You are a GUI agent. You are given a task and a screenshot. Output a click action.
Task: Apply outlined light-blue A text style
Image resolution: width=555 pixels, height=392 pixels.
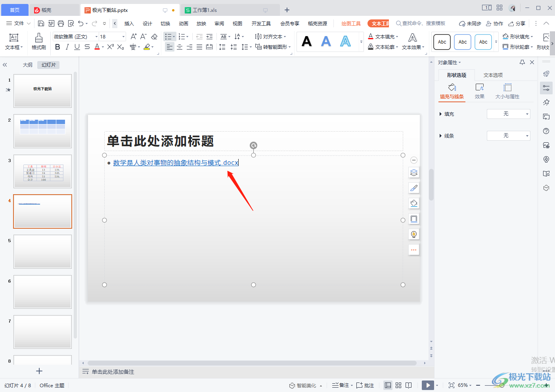(x=346, y=41)
